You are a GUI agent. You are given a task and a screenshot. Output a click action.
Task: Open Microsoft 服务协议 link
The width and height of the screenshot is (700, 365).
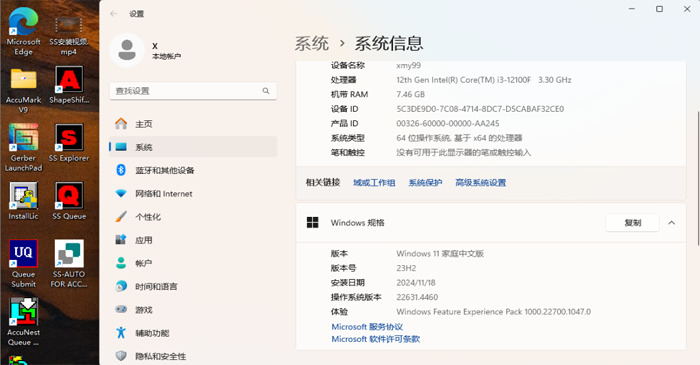coord(367,327)
